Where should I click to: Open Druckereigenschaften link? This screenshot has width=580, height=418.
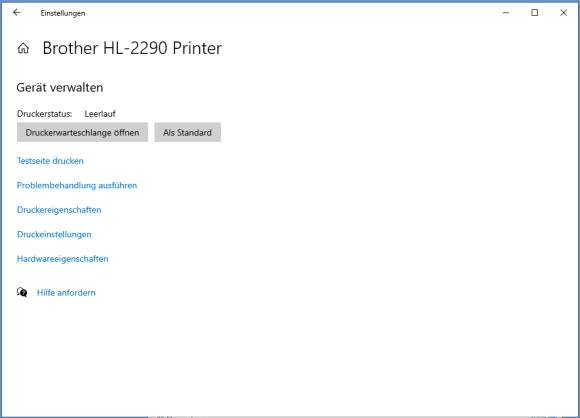point(59,210)
